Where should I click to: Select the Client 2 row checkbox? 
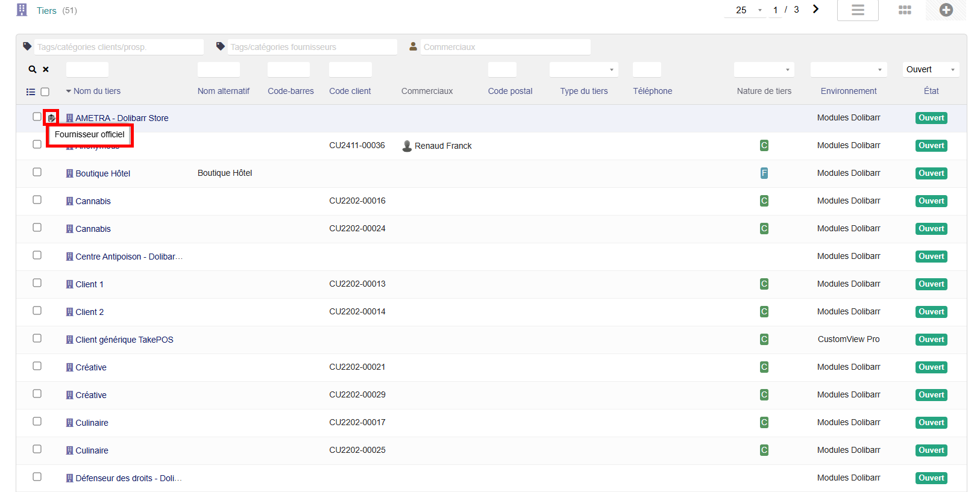coord(37,311)
